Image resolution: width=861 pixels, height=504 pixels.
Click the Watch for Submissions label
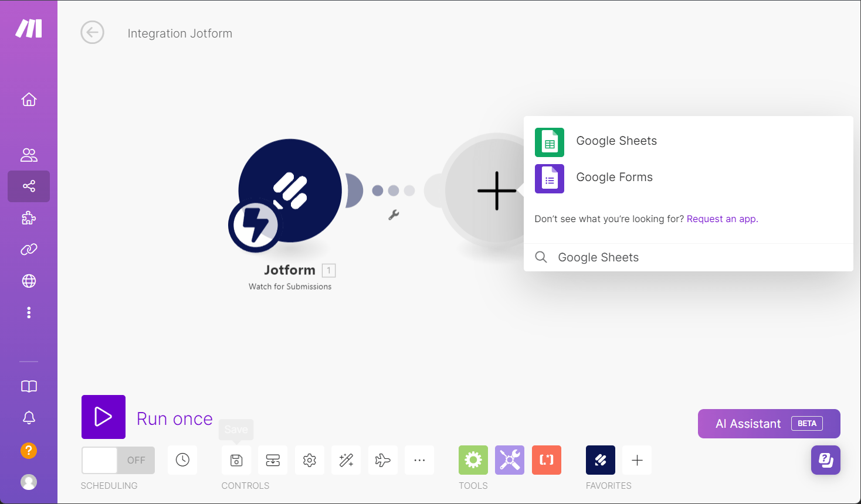click(x=290, y=287)
